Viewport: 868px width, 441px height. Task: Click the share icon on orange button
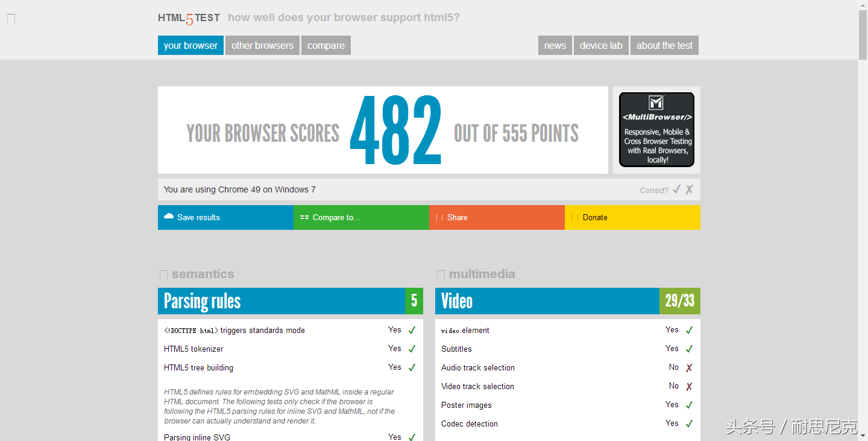click(439, 217)
